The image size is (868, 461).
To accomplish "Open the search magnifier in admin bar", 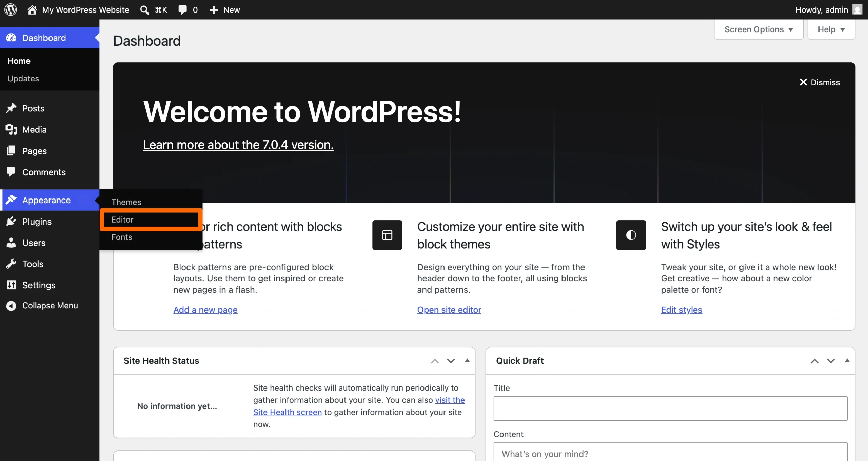I will pos(145,10).
